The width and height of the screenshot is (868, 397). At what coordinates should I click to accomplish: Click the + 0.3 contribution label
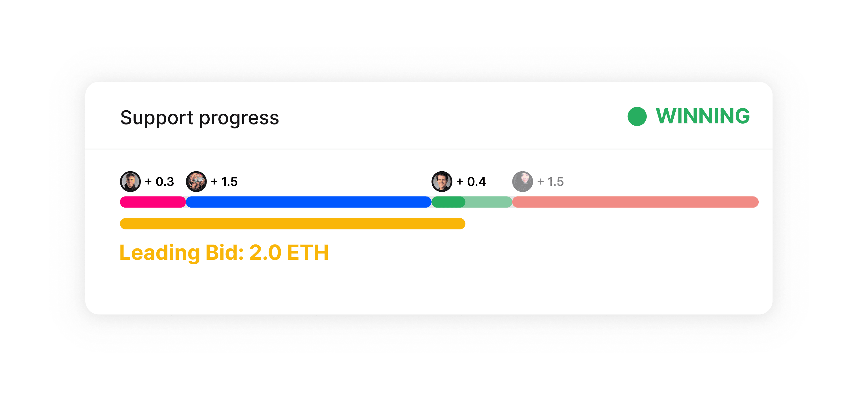point(159,181)
